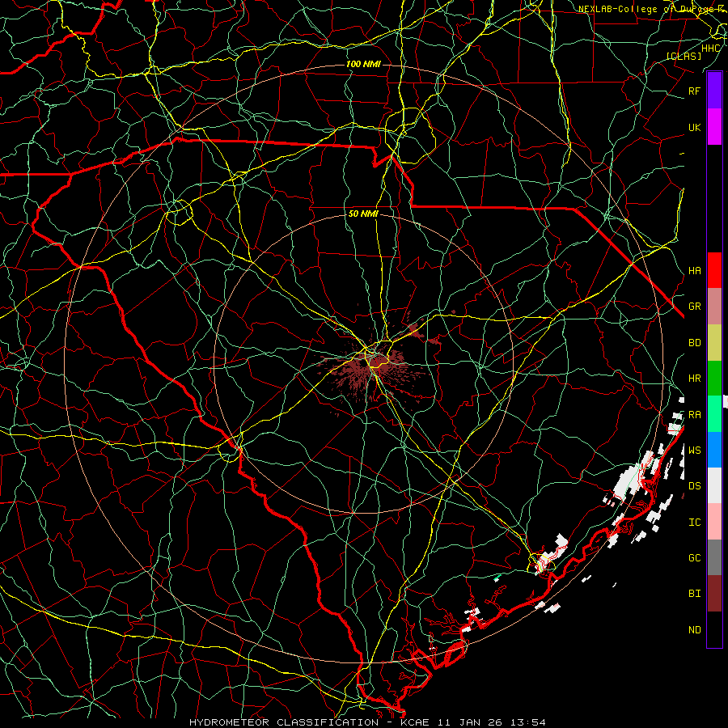728x728 pixels.
Task: Click the "NEXLAB-College of DuPage" header text
Action: click(650, 9)
